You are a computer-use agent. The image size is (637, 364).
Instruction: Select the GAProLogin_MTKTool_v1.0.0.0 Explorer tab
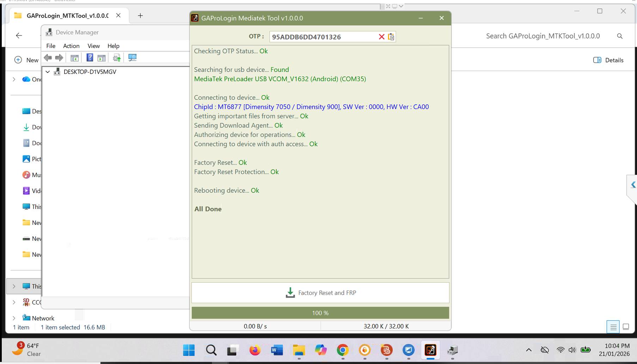67,16
